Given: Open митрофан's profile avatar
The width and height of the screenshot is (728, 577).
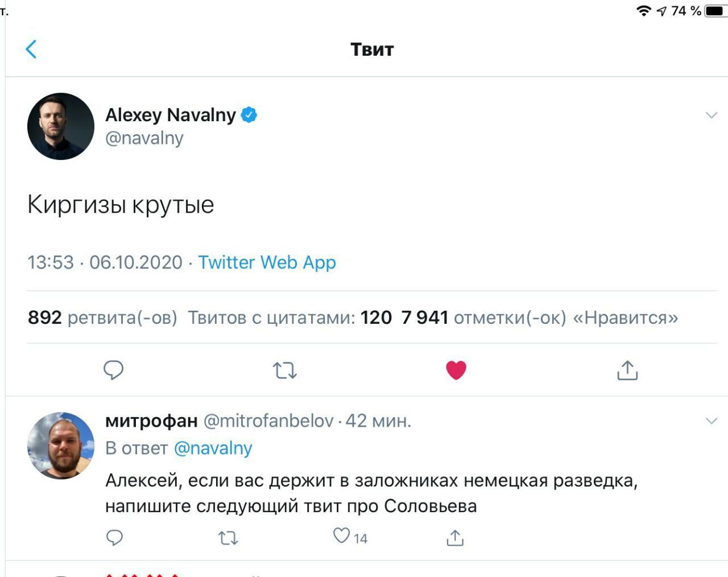Looking at the screenshot, I should point(61,446).
